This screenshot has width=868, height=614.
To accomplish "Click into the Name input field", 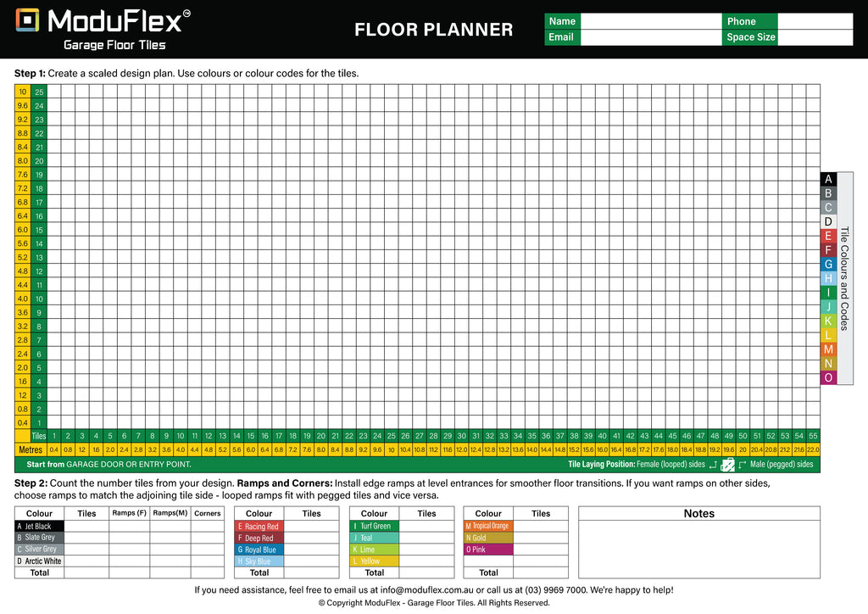I will tap(649, 21).
